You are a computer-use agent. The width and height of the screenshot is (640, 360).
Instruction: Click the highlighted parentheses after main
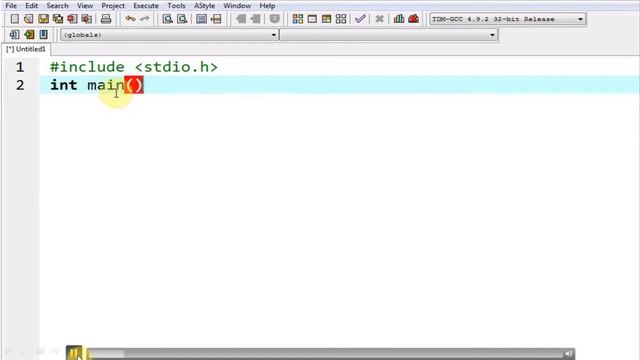tap(134, 85)
